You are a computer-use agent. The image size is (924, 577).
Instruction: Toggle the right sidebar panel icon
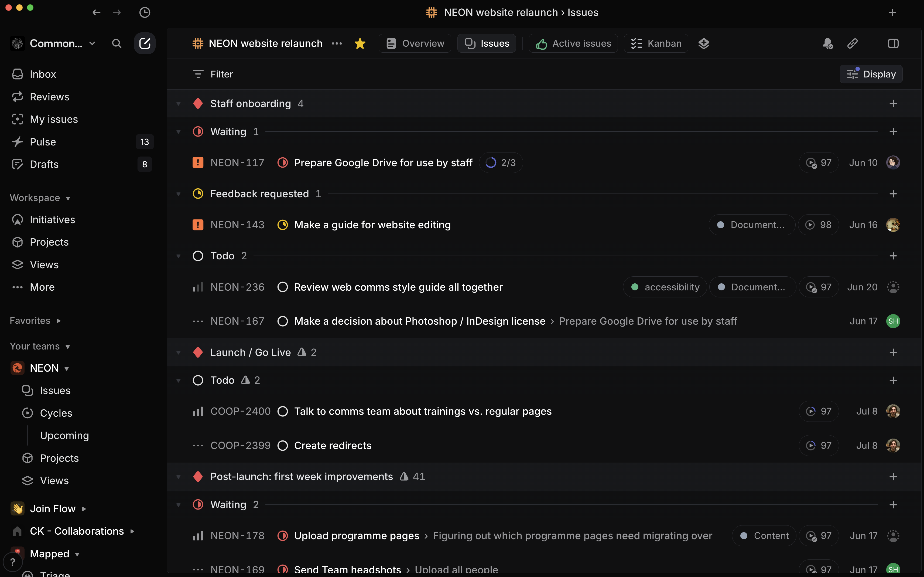[893, 43]
